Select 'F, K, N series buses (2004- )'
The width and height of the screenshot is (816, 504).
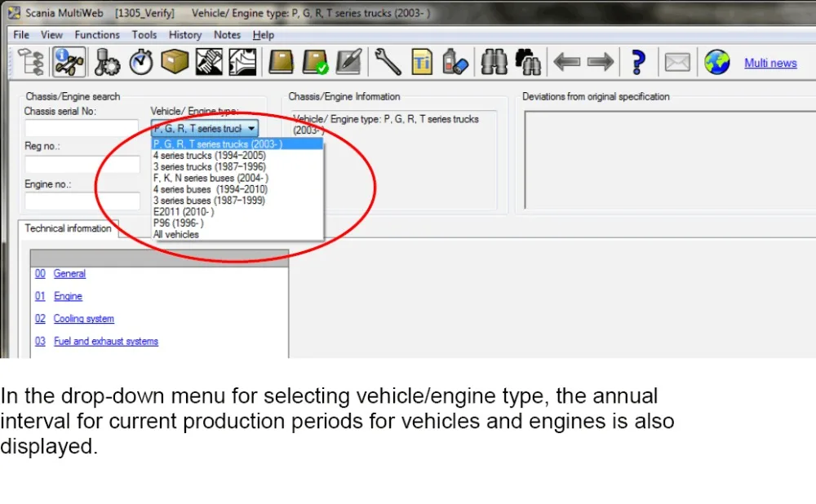coord(237,178)
